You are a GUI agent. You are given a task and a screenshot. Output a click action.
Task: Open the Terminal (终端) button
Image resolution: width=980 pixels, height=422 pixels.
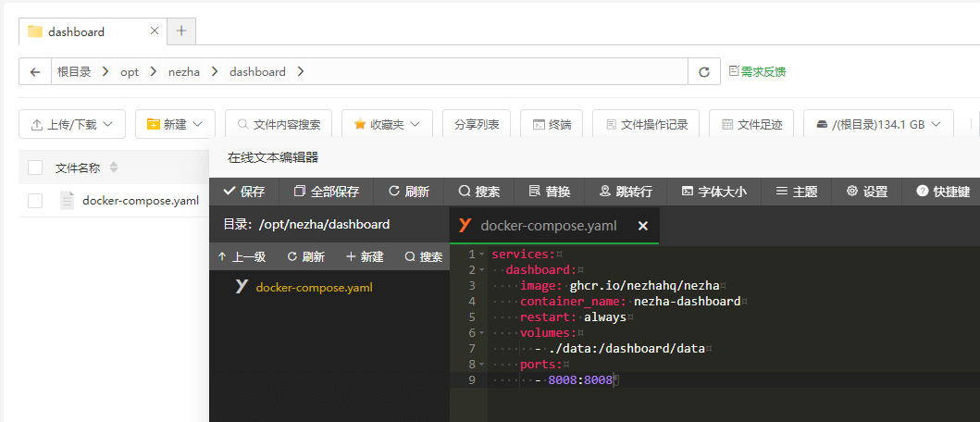coord(552,124)
